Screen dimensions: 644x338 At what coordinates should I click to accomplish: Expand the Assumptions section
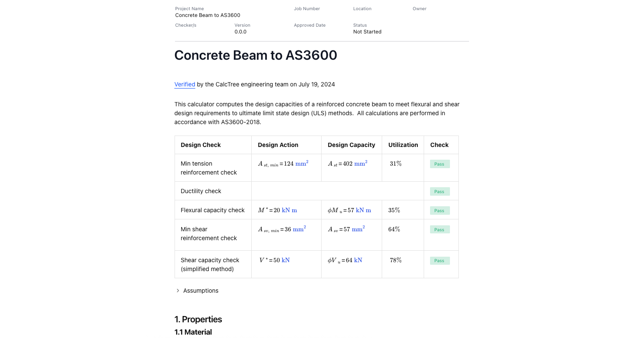tap(200, 291)
